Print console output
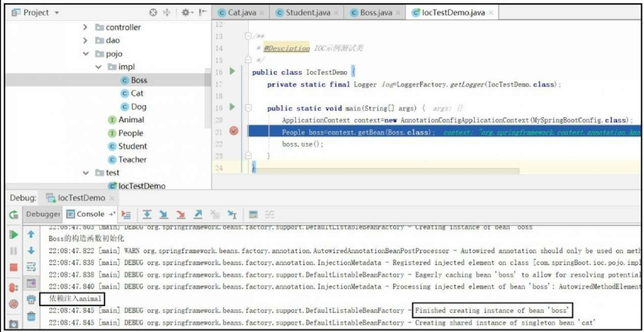 click(31, 300)
